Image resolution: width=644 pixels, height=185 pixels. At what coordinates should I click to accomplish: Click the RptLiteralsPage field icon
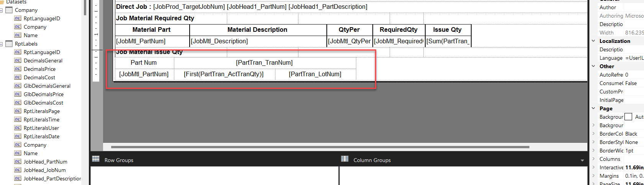18,111
